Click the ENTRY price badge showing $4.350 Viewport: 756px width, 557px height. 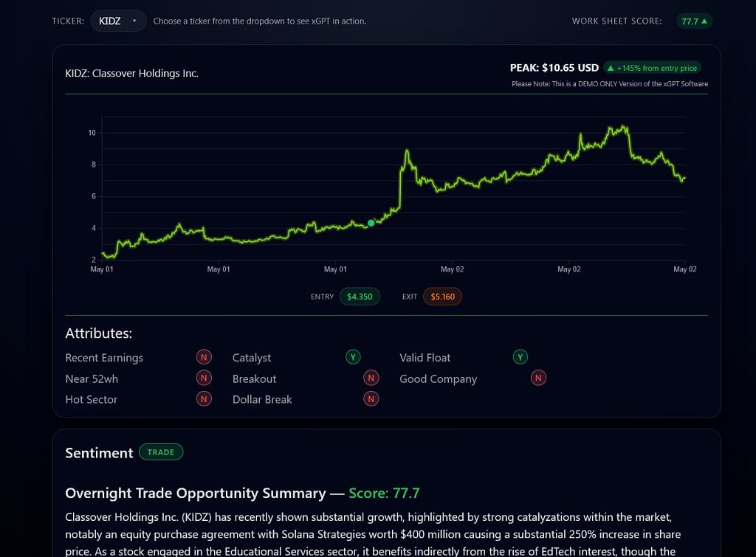(x=360, y=297)
